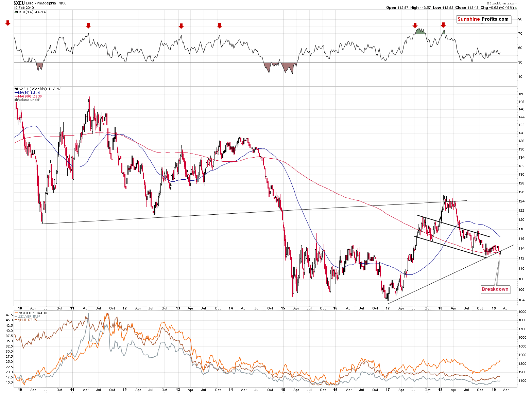Click the red arrow above the October 2013 RSI peak
Viewport: 532px width, 393px height.
[220, 26]
